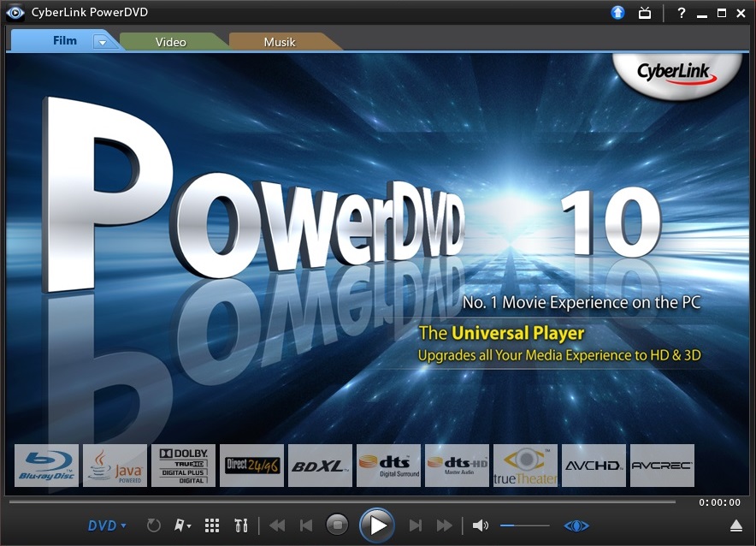Screen dimensions: 756x546
Task: Fast forward with the double-right arrows
Action: click(x=444, y=525)
